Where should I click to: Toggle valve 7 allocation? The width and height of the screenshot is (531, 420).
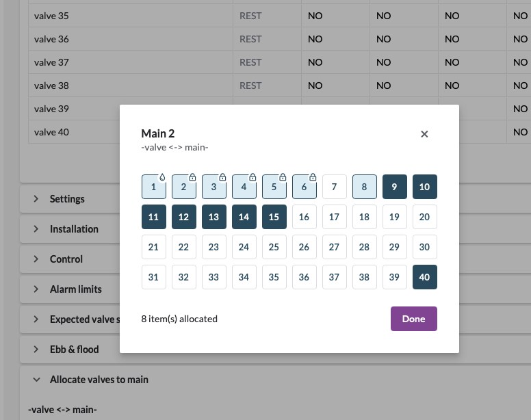pos(334,187)
